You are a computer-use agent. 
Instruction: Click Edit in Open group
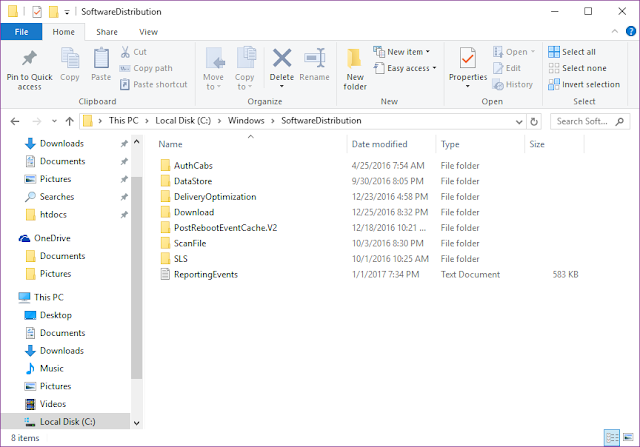tap(507, 68)
